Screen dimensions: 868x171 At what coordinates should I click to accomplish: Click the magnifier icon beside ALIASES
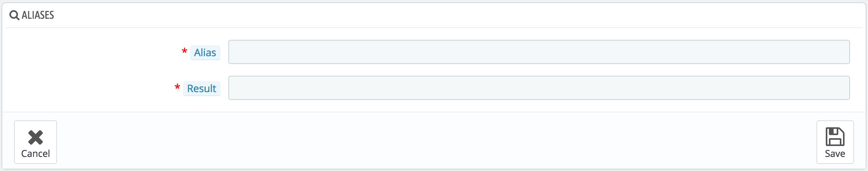click(14, 15)
